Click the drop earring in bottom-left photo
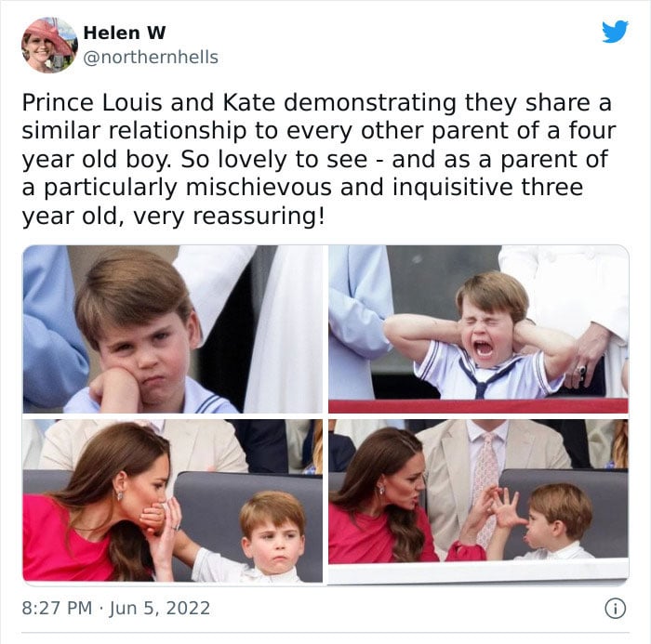Image resolution: width=651 pixels, height=644 pixels. pyautogui.click(x=120, y=496)
